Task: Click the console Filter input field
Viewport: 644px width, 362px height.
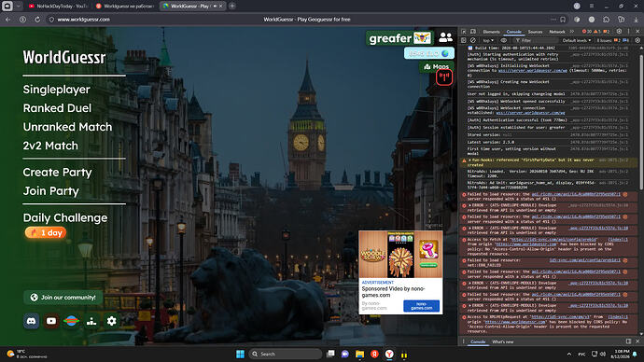Action: point(535,40)
